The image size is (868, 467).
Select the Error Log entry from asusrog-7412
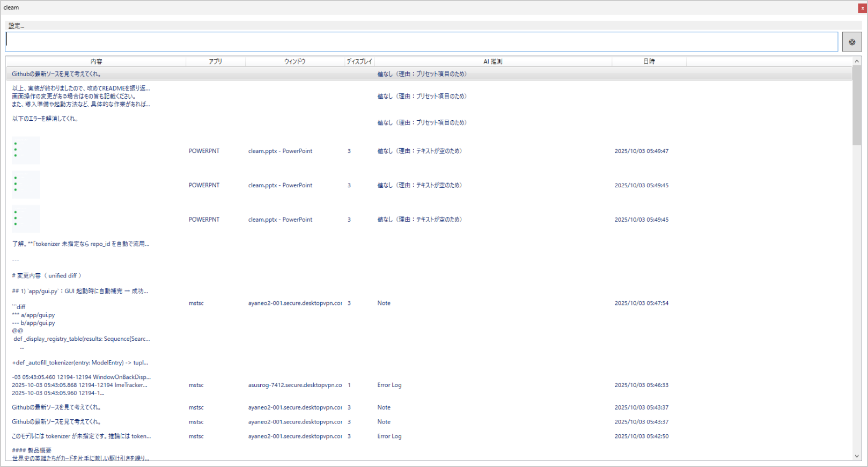[389, 385]
